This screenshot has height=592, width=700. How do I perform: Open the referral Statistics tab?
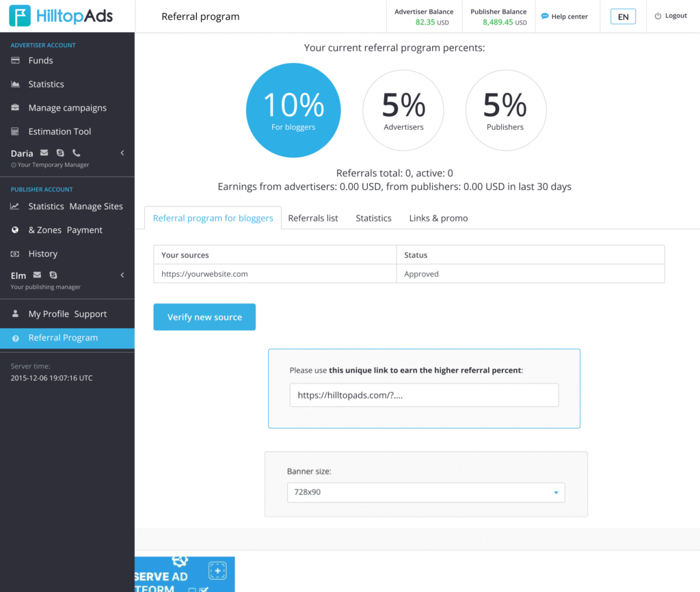(x=373, y=218)
